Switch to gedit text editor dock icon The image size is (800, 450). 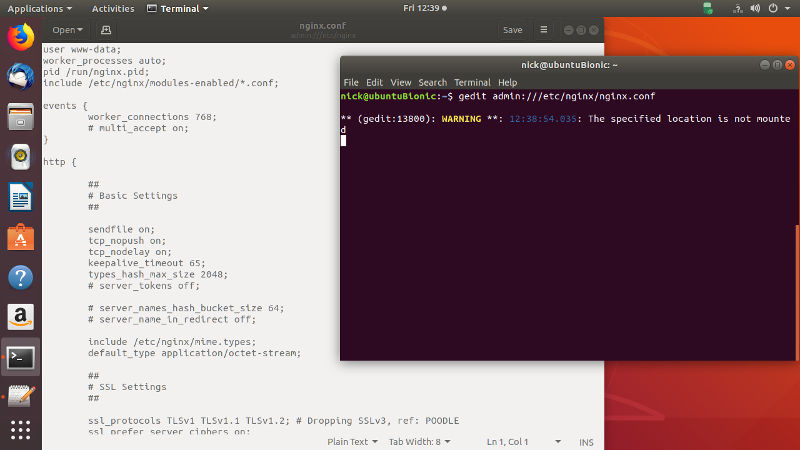pos(20,396)
